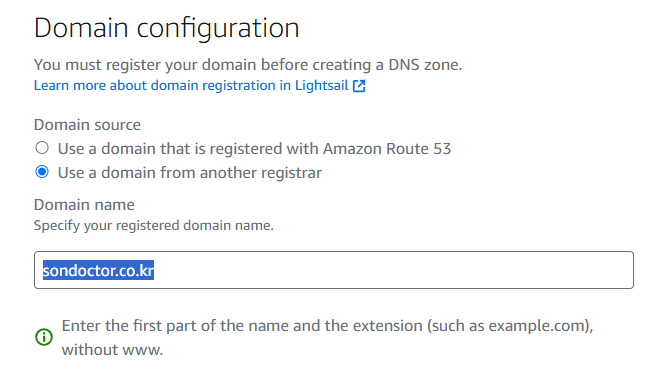This screenshot has height=374, width=657.
Task: Click the word Lightsail in the link
Action: 321,85
